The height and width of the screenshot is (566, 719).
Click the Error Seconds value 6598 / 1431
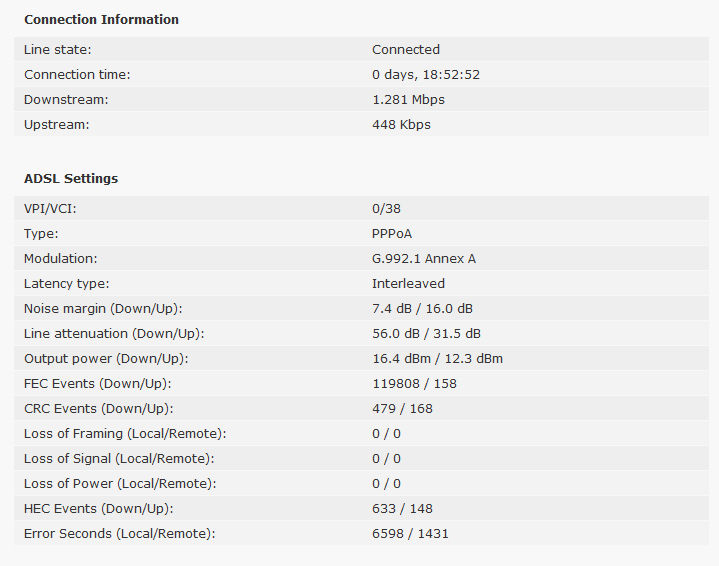coord(410,534)
